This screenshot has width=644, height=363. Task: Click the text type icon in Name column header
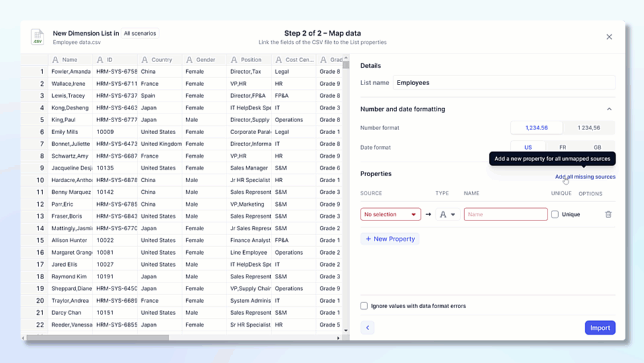pyautogui.click(x=55, y=60)
